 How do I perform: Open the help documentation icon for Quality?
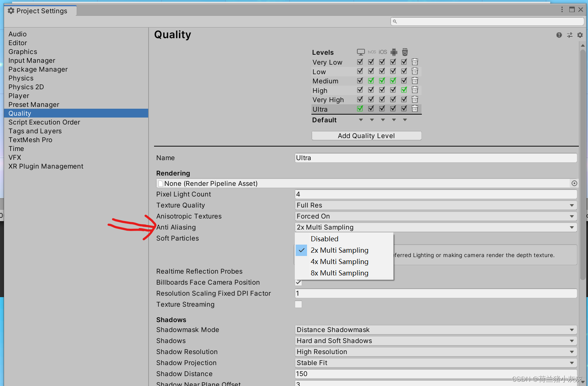click(559, 35)
